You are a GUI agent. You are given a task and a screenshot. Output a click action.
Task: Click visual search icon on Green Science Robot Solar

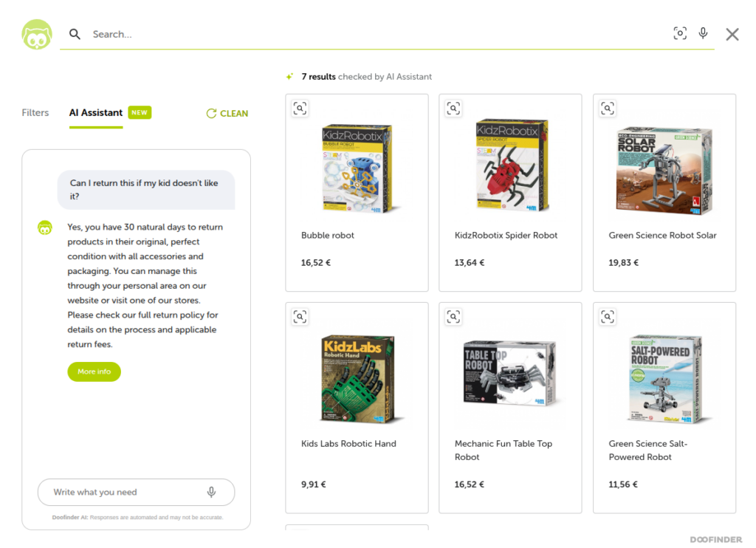608,109
